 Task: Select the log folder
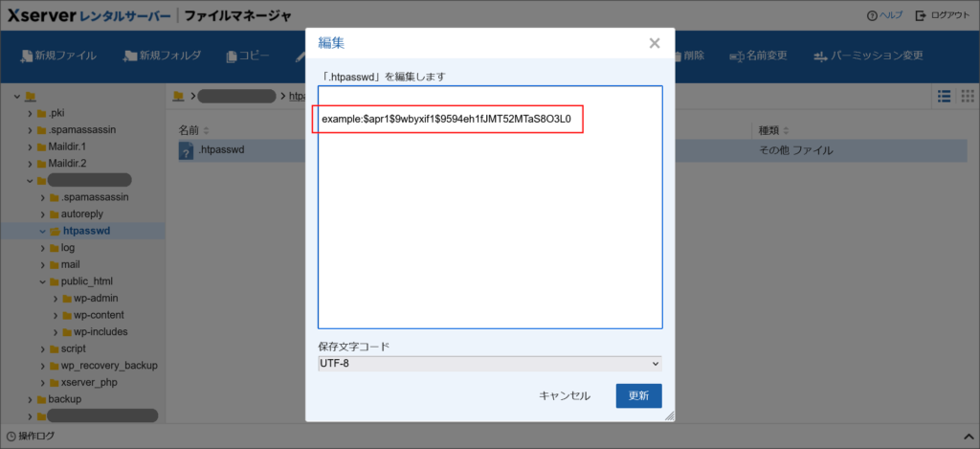(x=68, y=248)
